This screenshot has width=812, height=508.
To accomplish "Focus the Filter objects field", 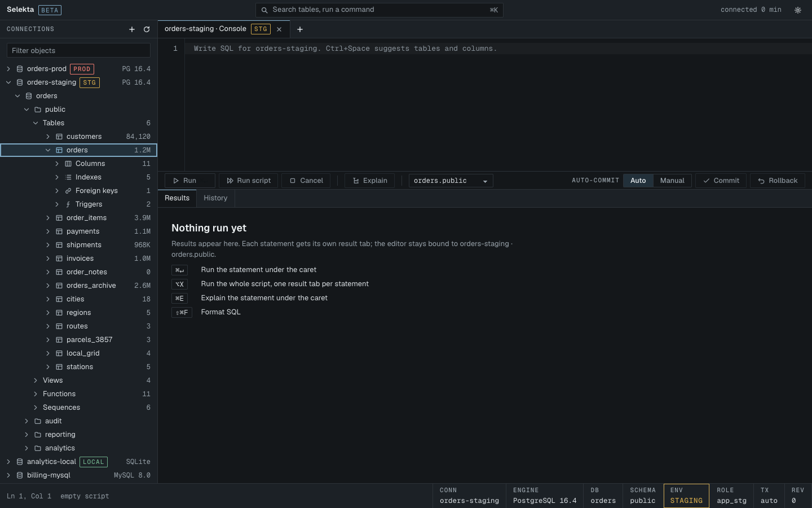I will (78, 50).
